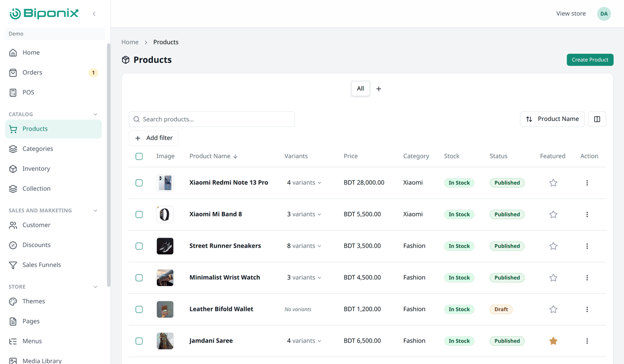Open the Biponix logo home link

[44, 14]
